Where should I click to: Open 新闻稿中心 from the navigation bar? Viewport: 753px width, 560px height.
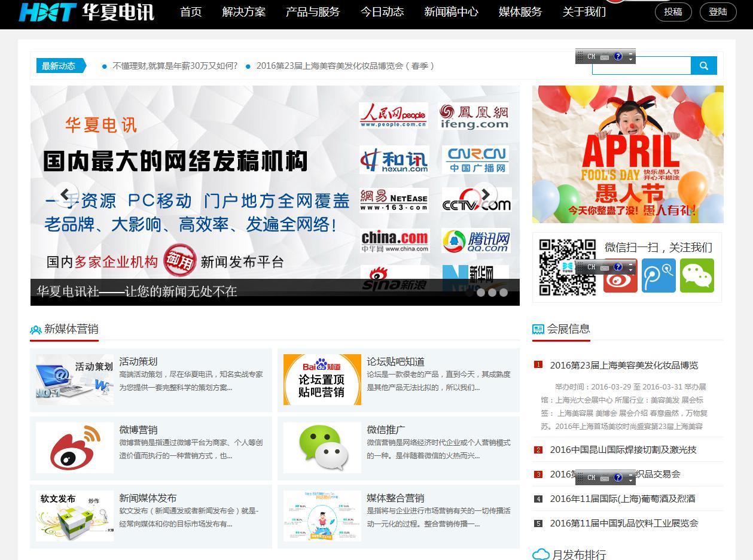(452, 12)
